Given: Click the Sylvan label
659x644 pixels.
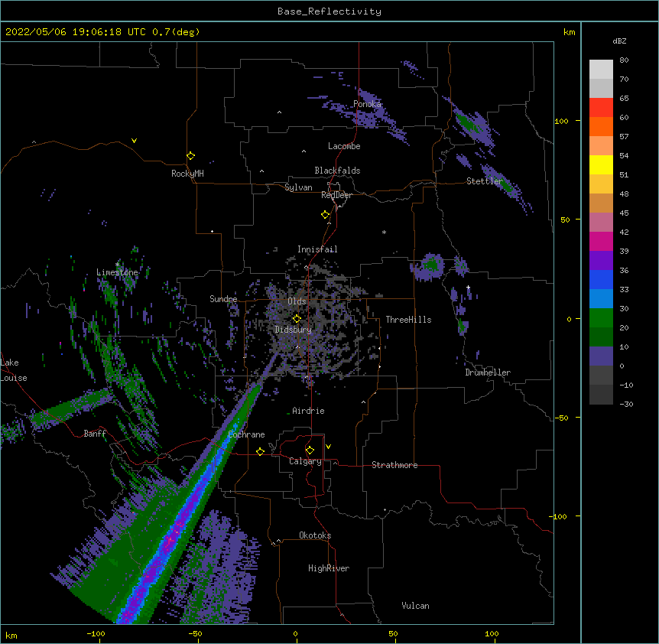Looking at the screenshot, I should click(x=298, y=187).
